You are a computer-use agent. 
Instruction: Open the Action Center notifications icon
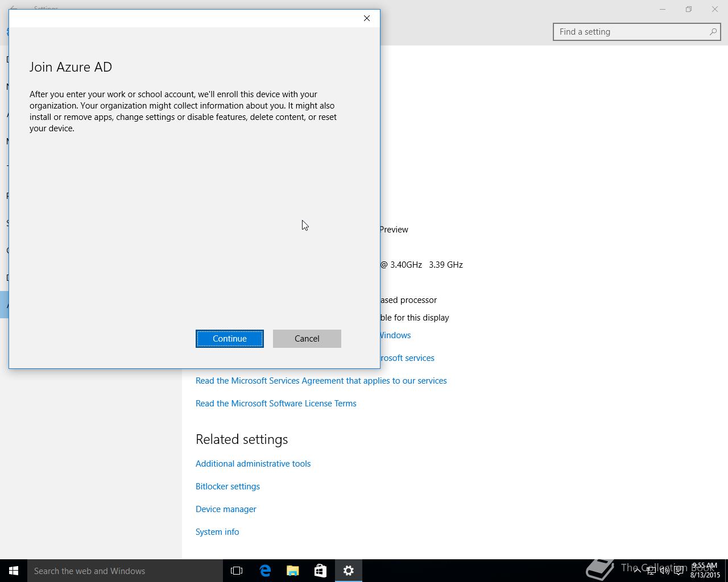679,571
